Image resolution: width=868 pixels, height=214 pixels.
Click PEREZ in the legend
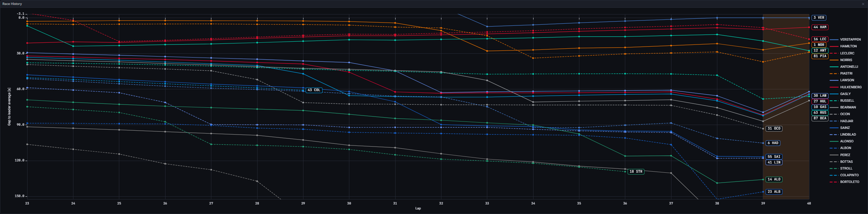[x=840, y=155]
